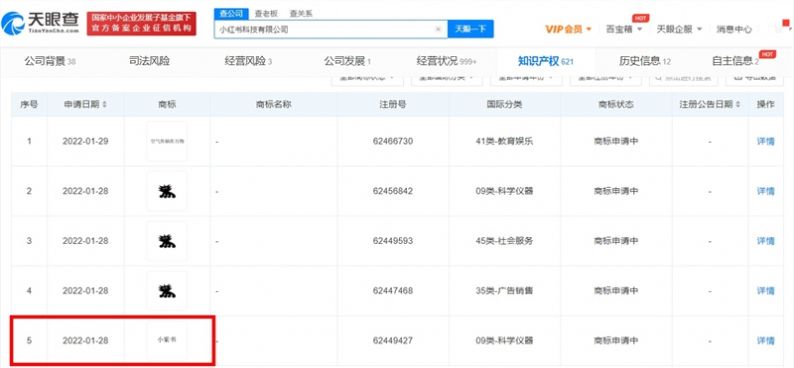This screenshot has height=368, width=794.
Task: Open trademark thumbnail in row 1
Action: coord(167,141)
